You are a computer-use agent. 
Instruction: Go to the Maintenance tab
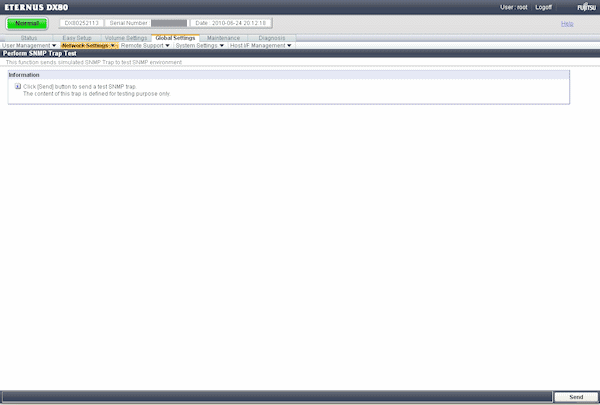[x=223, y=38]
